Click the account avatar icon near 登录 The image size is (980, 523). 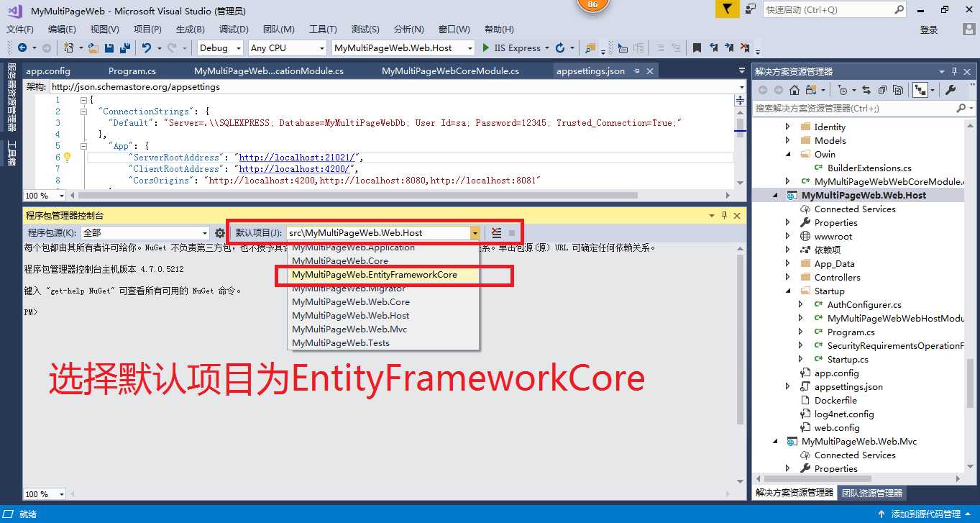coord(968,29)
